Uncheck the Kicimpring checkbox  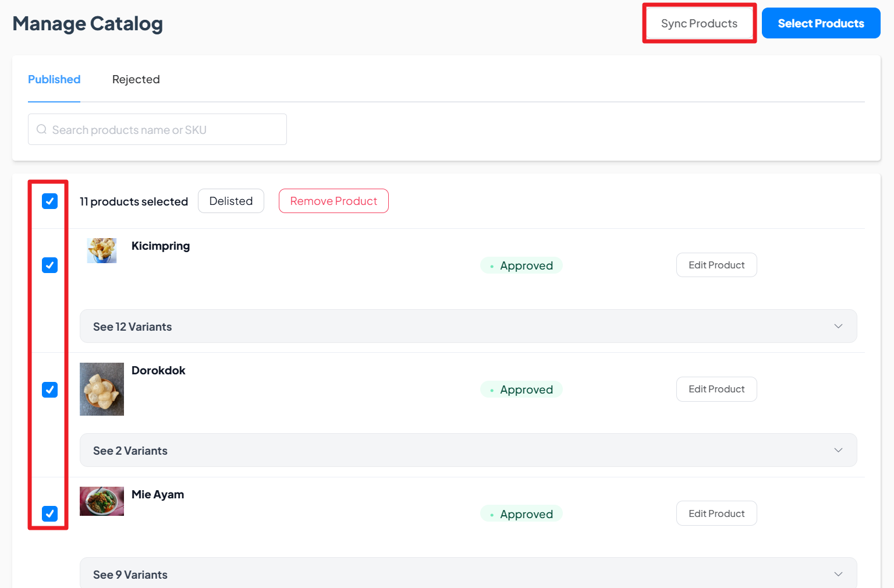(x=50, y=265)
